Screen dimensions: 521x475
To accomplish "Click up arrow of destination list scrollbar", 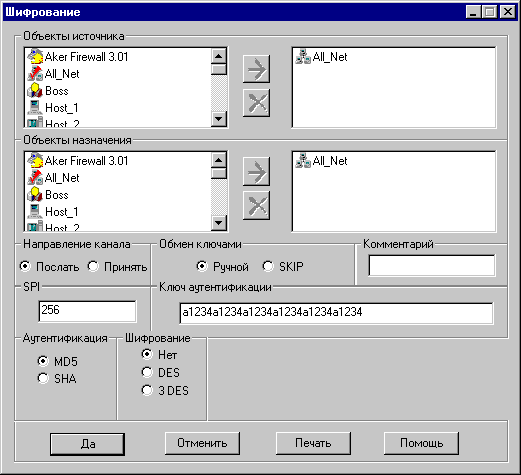I will click(x=219, y=160).
